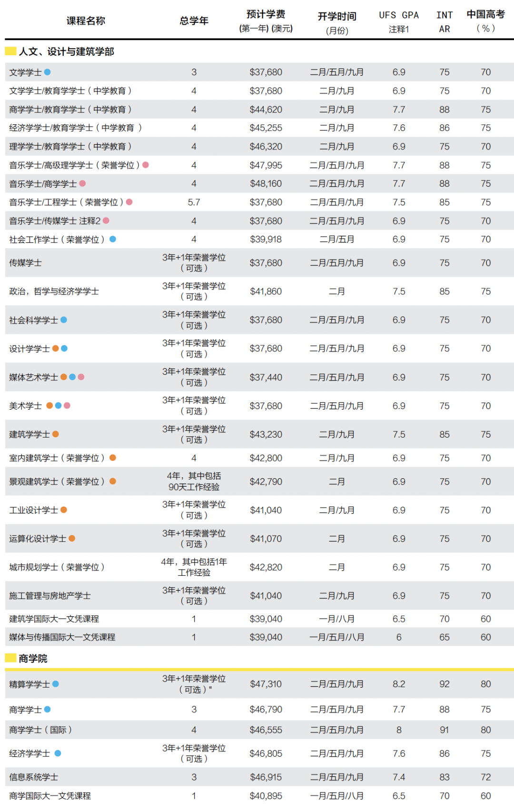The image size is (514, 812).
Task: Click the blue dot beside 文学学士
Action: tap(48, 72)
